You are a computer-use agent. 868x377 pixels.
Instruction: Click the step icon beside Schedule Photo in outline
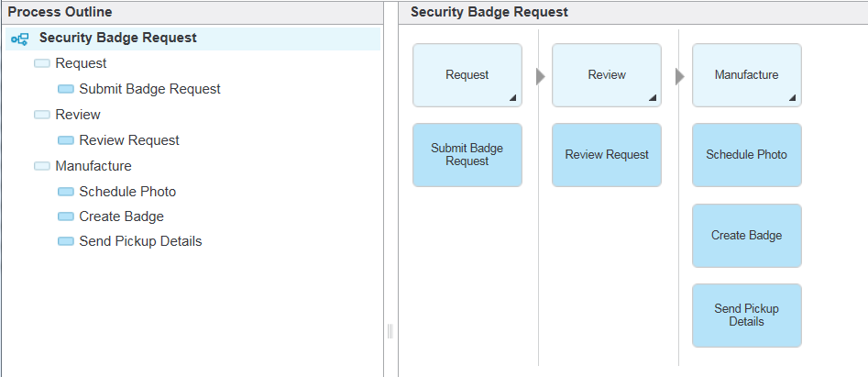click(66, 192)
